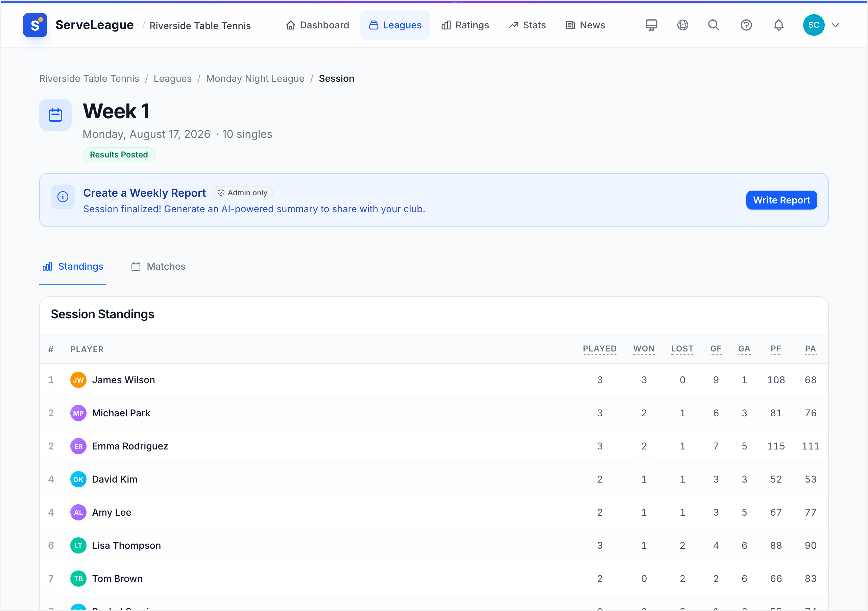Click Tom Brown's TB avatar
Image resolution: width=868 pixels, height=611 pixels.
(78, 579)
